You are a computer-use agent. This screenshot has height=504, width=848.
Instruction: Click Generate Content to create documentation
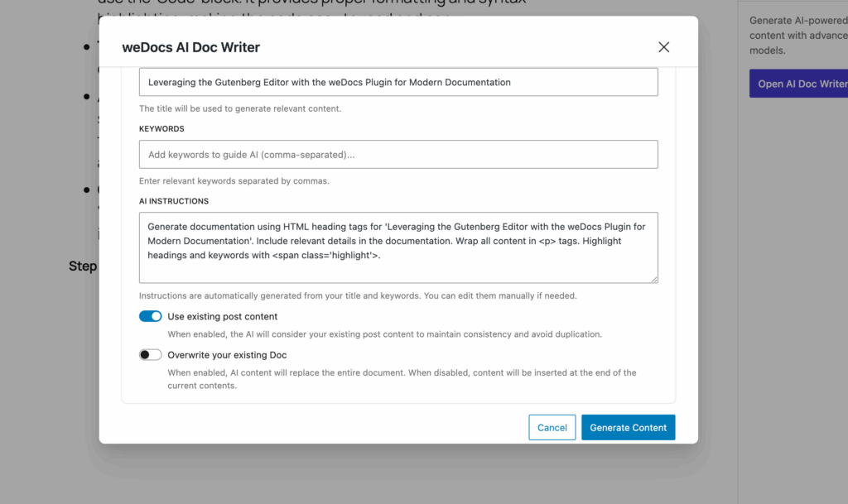(628, 427)
